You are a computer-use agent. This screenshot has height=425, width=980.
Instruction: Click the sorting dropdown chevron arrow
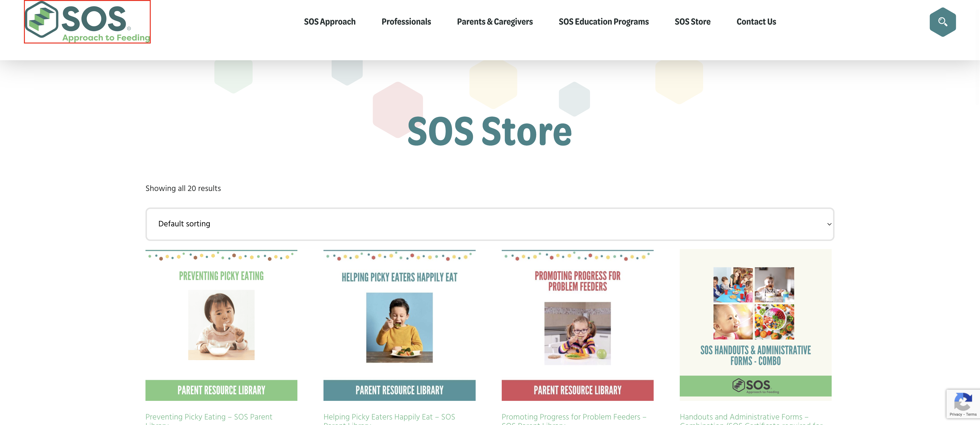[829, 224]
